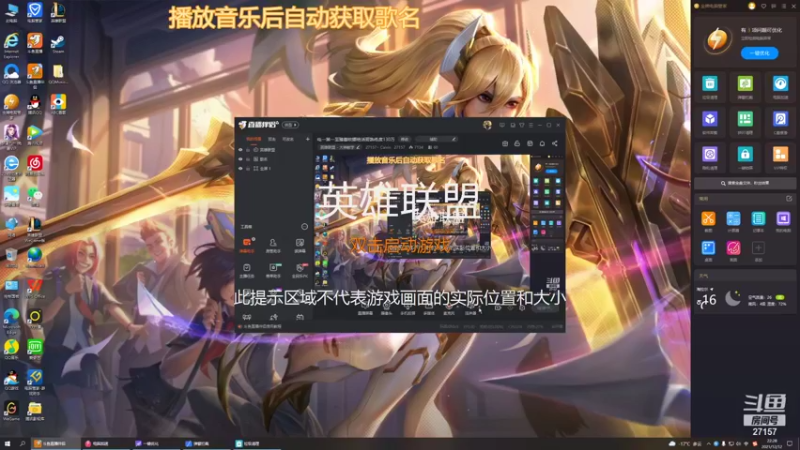Launch the orange scissors screenshot shortcut
Viewport: 800px width, 450px height.
click(708, 221)
